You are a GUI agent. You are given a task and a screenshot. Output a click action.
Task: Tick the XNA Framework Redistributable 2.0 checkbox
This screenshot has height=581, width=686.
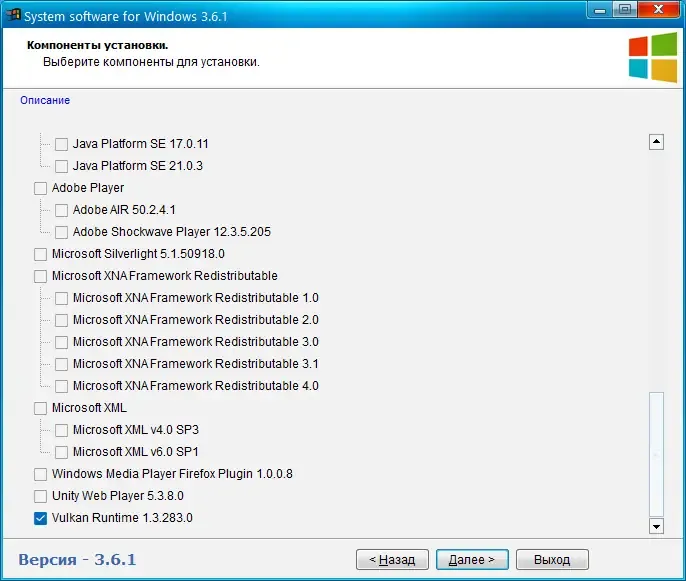point(61,320)
